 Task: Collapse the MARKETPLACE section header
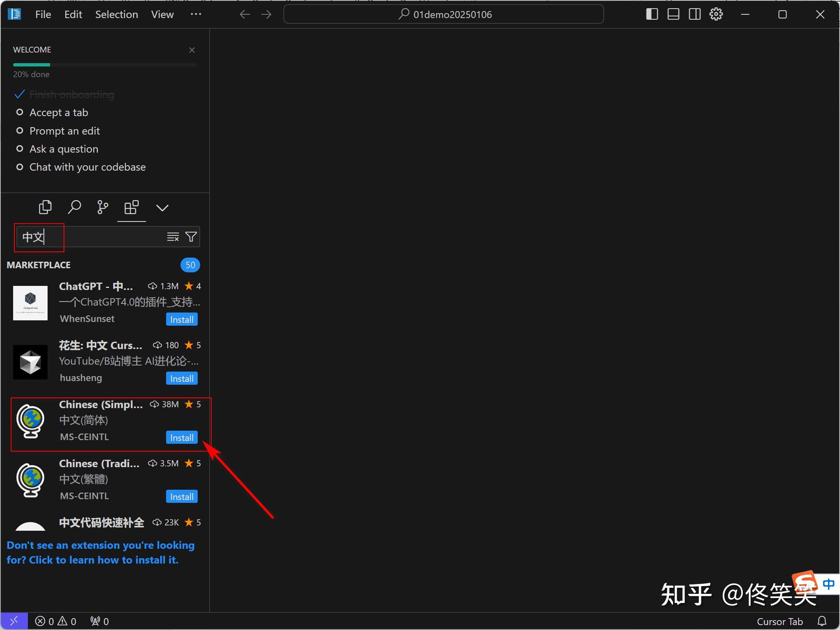[39, 265]
